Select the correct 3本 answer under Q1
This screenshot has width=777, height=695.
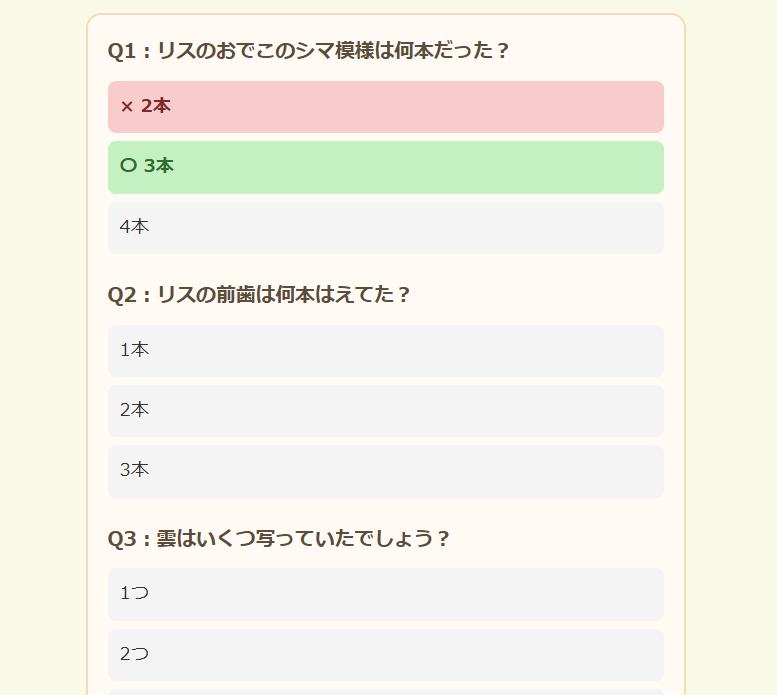[386, 167]
